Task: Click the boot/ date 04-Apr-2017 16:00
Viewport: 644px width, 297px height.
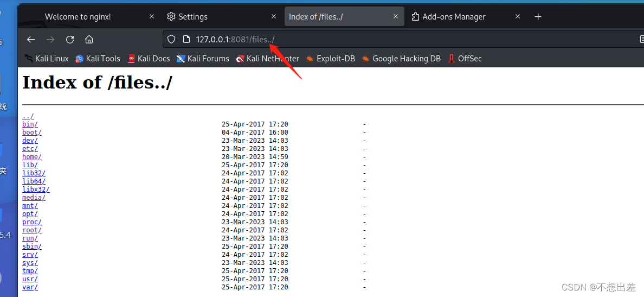Action: [255, 132]
